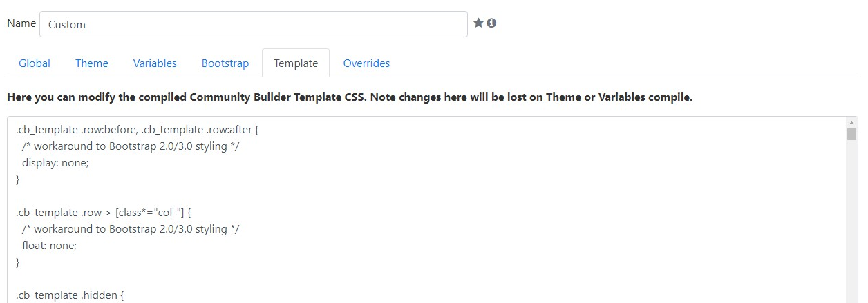Click the workaround comment above "display: none"
The image size is (868, 303).
[131, 146]
